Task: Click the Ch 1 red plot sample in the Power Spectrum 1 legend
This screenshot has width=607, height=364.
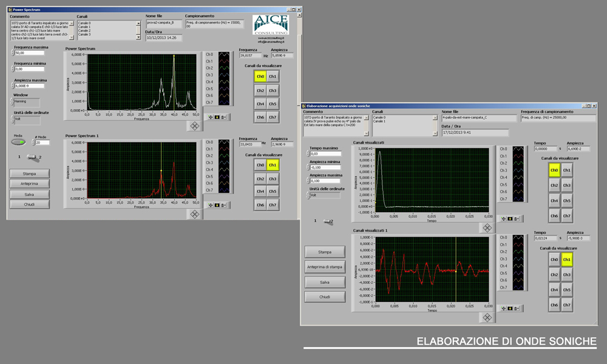Action: [x=224, y=149]
